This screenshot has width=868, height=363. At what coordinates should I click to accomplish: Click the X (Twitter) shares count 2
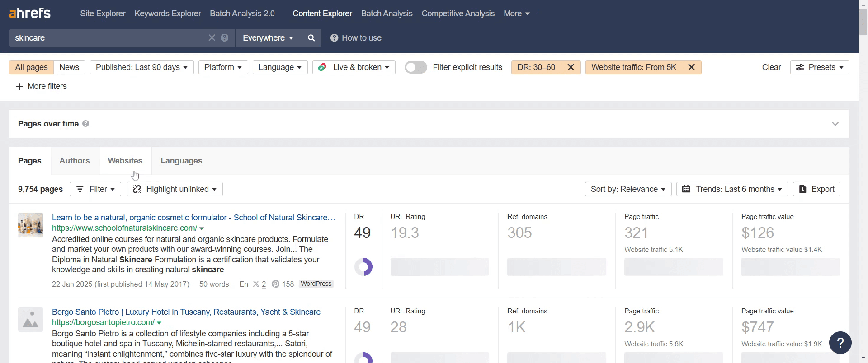point(259,284)
